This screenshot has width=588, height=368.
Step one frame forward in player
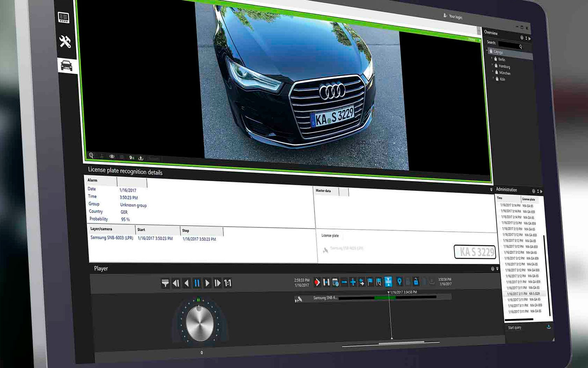[x=217, y=283]
